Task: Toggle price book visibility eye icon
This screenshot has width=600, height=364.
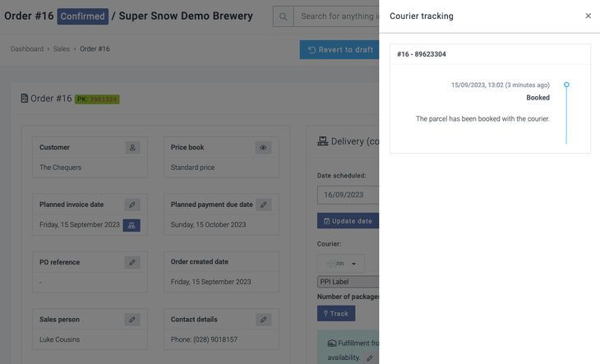Action: coord(264,148)
